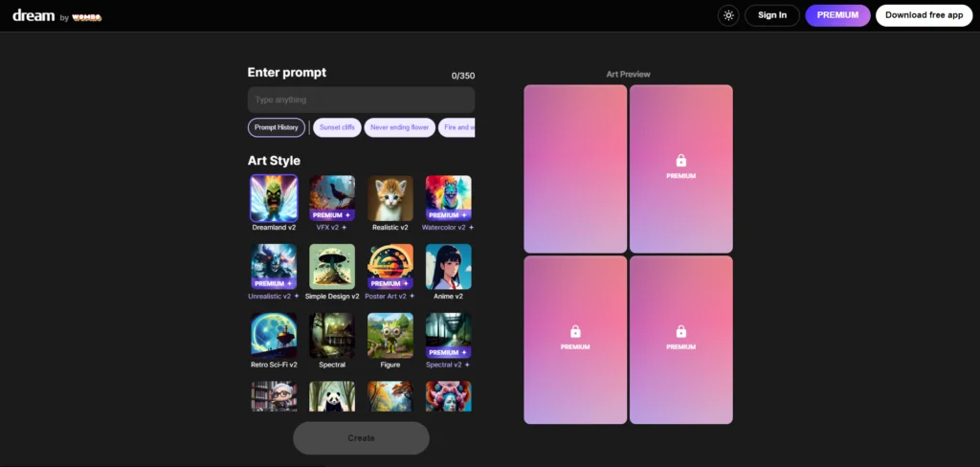This screenshot has height=467, width=980.
Task: Select the Figure art style
Action: (390, 336)
